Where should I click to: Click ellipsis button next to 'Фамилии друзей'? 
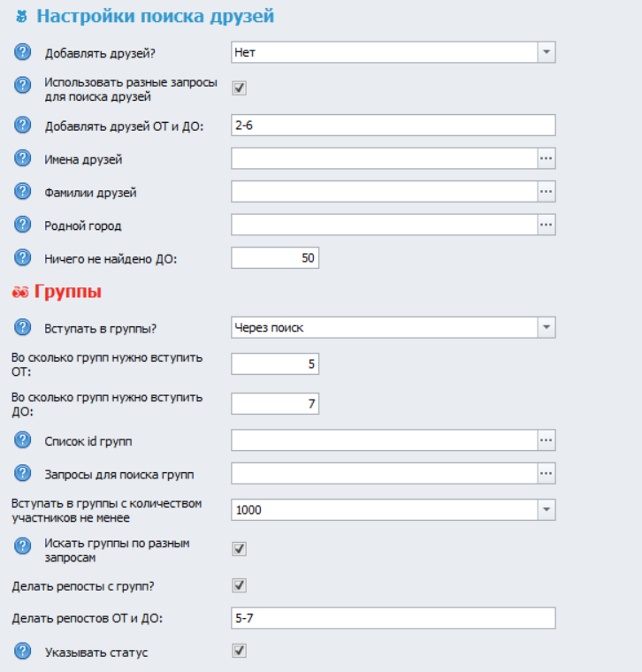tap(546, 191)
